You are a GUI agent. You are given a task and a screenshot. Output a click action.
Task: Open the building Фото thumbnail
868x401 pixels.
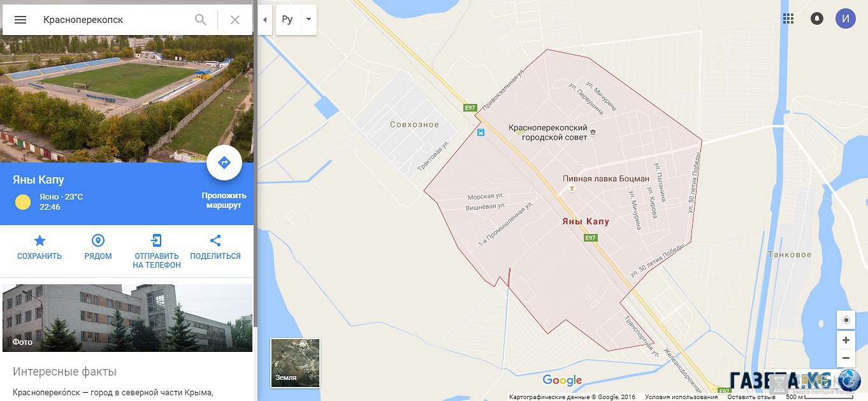coord(127,318)
